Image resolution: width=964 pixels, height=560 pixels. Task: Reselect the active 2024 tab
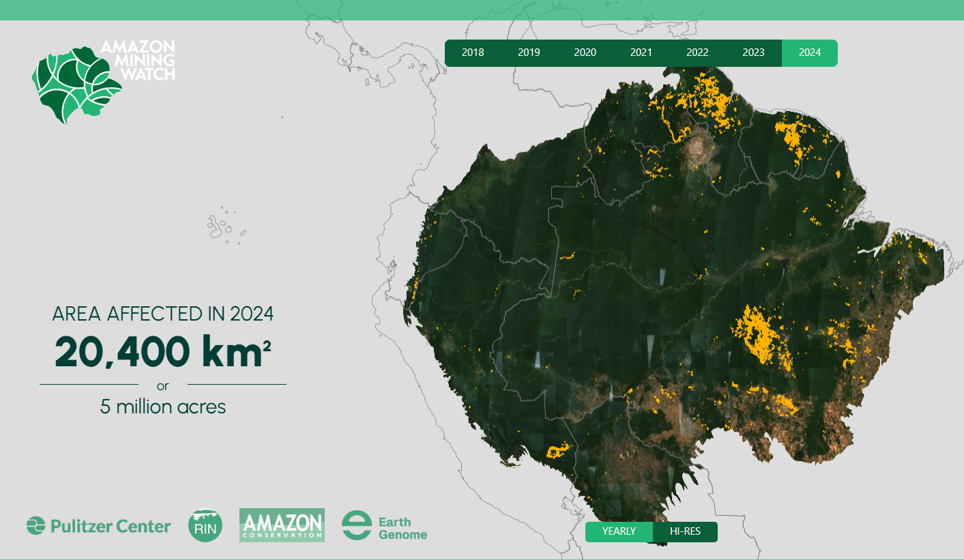809,53
